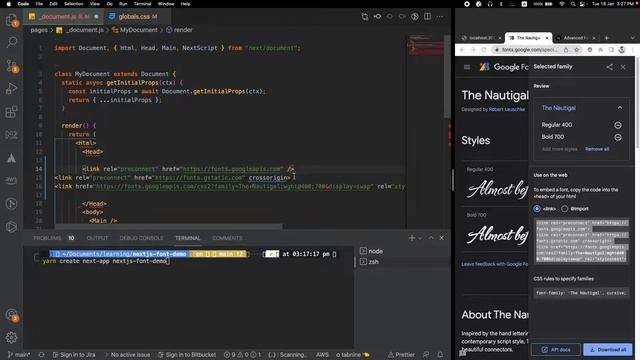Switch to the localhost browser tab
Screen dimensions: 640x360
(x=481, y=38)
